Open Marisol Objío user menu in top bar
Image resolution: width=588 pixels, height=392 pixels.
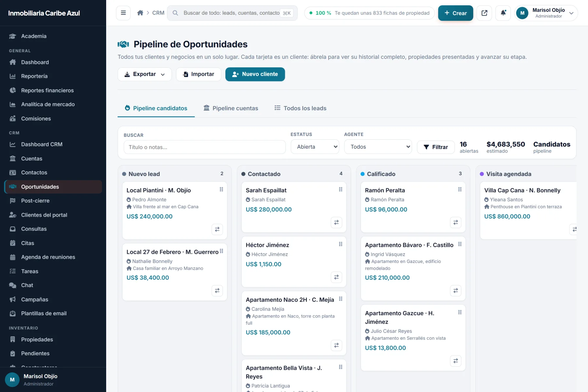pyautogui.click(x=546, y=13)
